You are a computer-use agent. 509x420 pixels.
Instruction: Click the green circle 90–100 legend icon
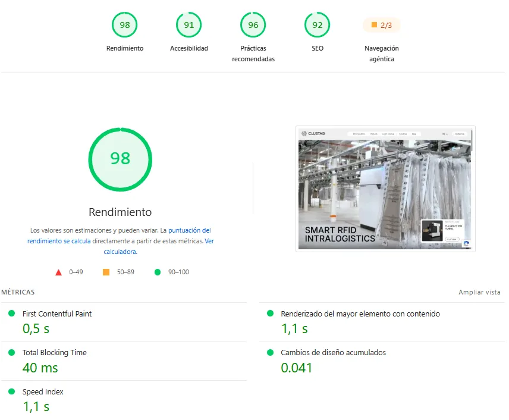(x=158, y=272)
